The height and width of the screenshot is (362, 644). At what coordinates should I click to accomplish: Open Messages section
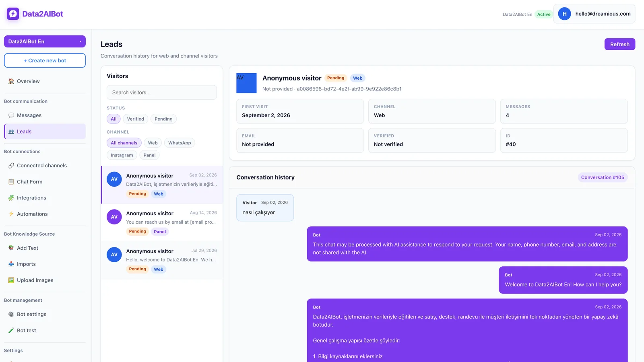pos(45,115)
